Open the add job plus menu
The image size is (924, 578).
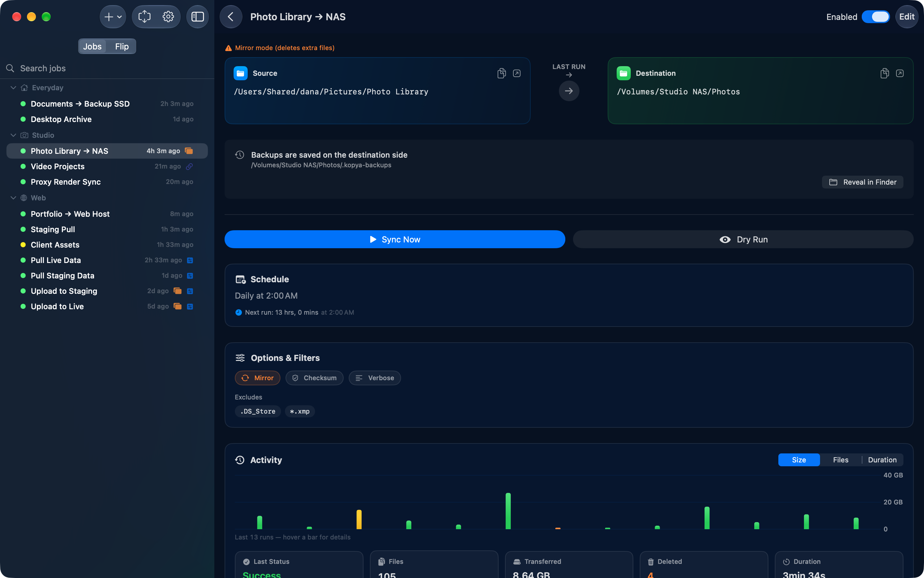tap(113, 17)
